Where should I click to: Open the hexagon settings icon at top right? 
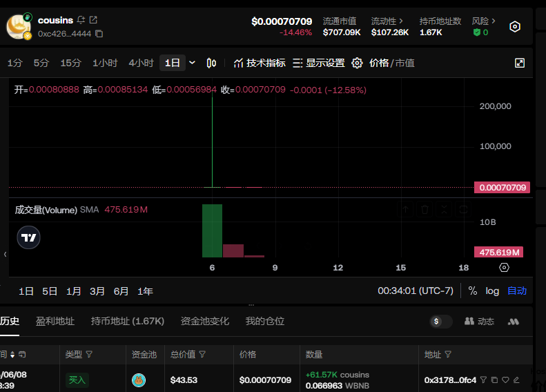click(515, 27)
